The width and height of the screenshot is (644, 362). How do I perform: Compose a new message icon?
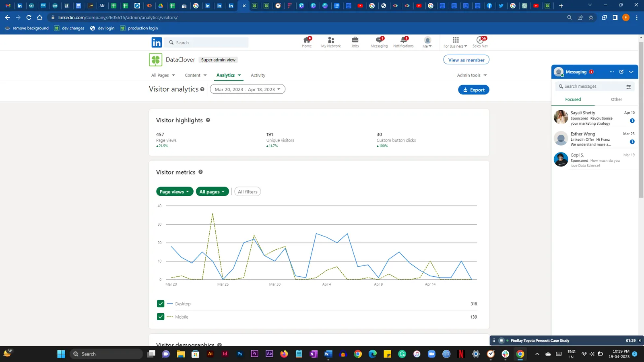621,72
